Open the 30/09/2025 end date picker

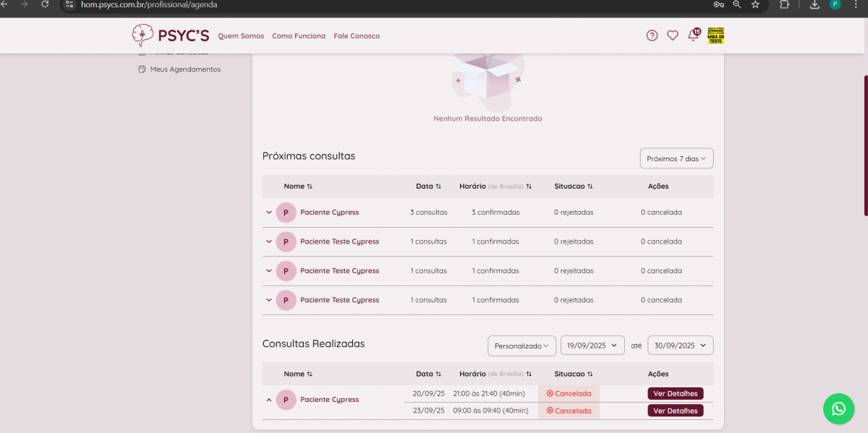[680, 346]
